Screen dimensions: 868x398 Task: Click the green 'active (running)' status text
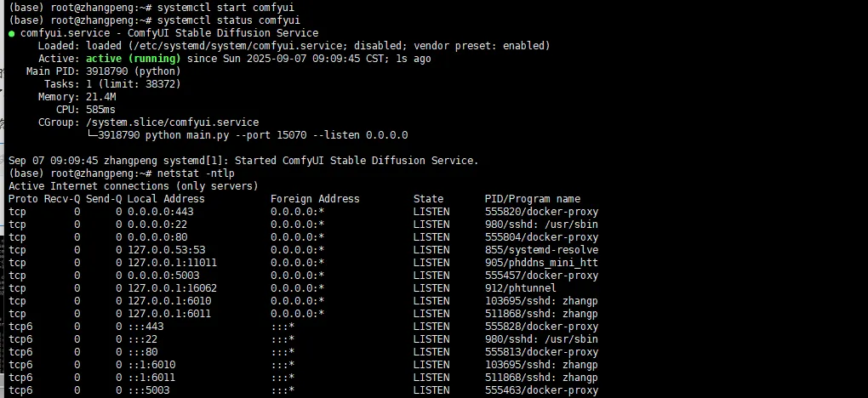click(x=134, y=59)
